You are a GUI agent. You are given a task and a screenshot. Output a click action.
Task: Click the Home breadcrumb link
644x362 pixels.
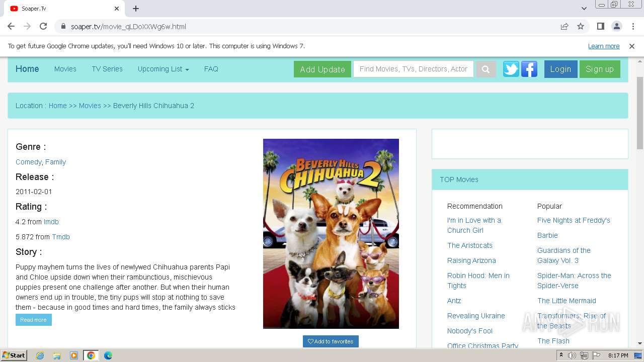click(x=58, y=106)
